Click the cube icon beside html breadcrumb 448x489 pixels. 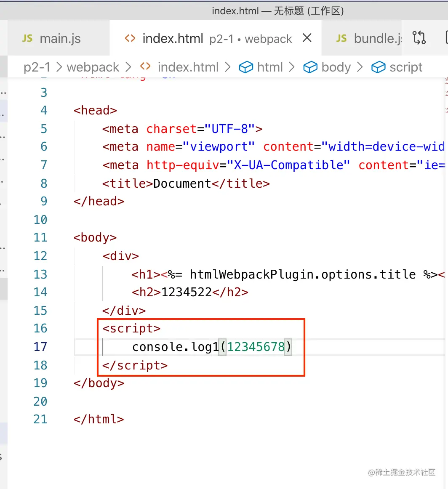(x=246, y=67)
